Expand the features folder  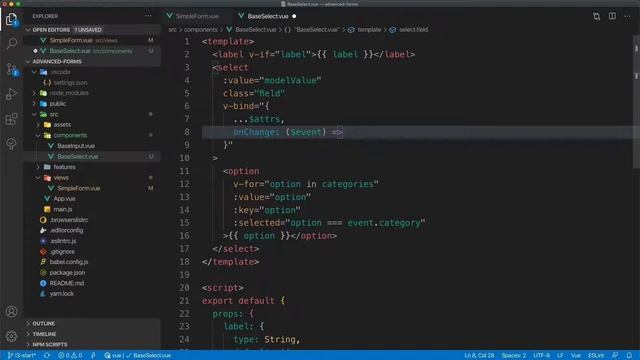tap(92, 167)
